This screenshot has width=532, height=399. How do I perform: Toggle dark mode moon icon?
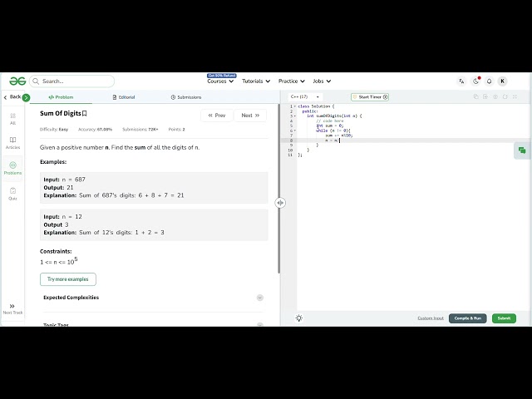pyautogui.click(x=475, y=81)
